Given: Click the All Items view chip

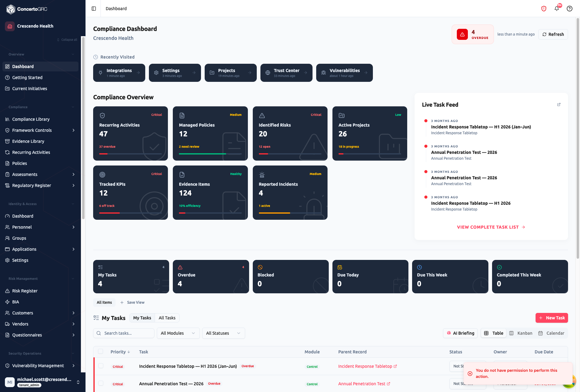Looking at the screenshot, I should pyautogui.click(x=104, y=303).
